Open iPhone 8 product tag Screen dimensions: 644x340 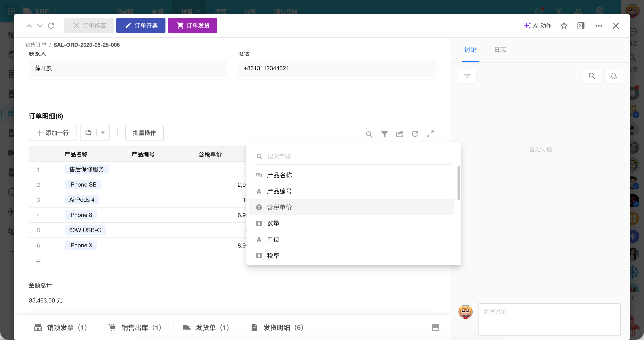point(80,215)
